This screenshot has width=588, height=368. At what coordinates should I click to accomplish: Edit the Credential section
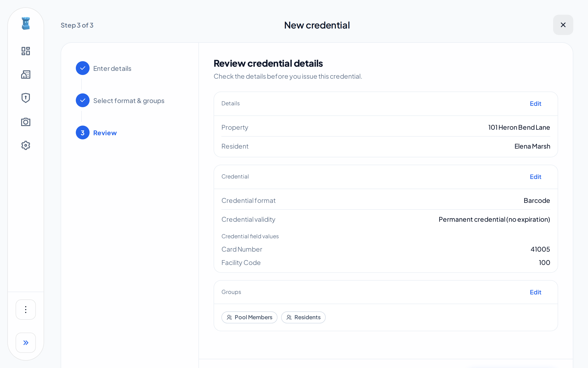click(536, 177)
